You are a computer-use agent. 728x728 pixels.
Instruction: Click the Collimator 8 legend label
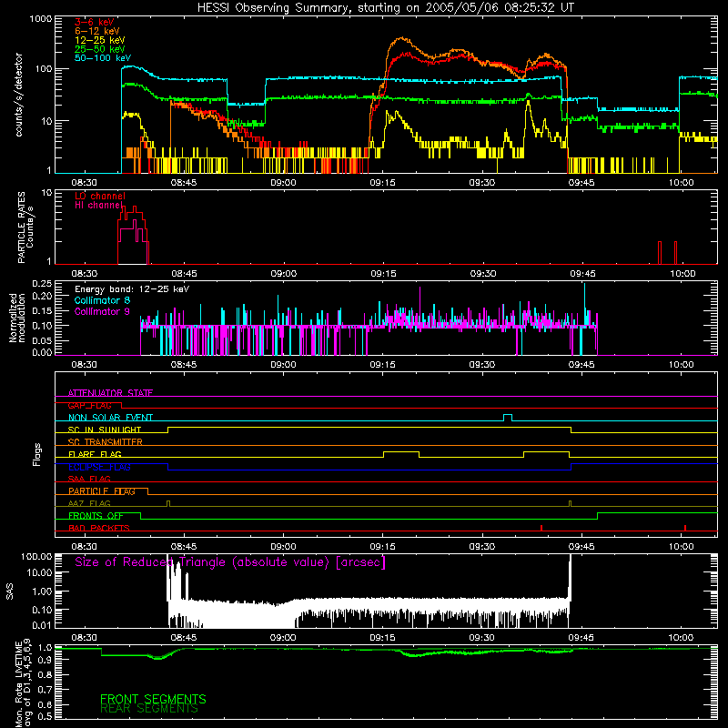coord(102,300)
